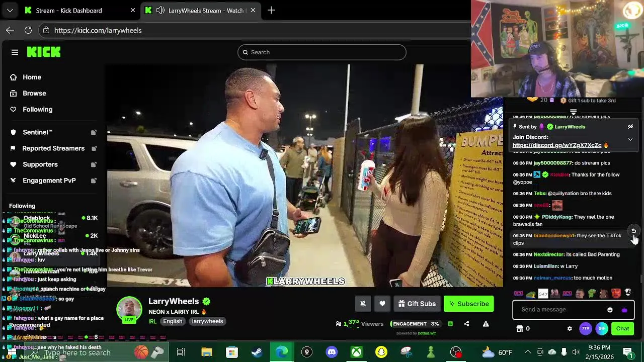Click the Search field
Image resolution: width=644 pixels, height=362 pixels.
pos(322,52)
